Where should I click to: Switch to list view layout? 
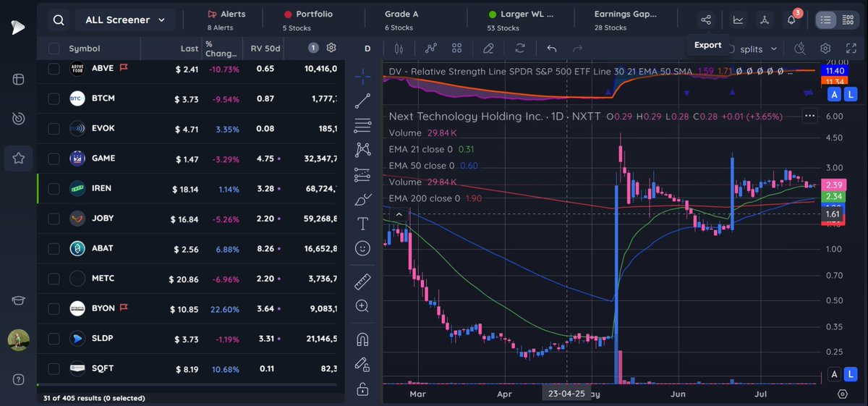826,20
